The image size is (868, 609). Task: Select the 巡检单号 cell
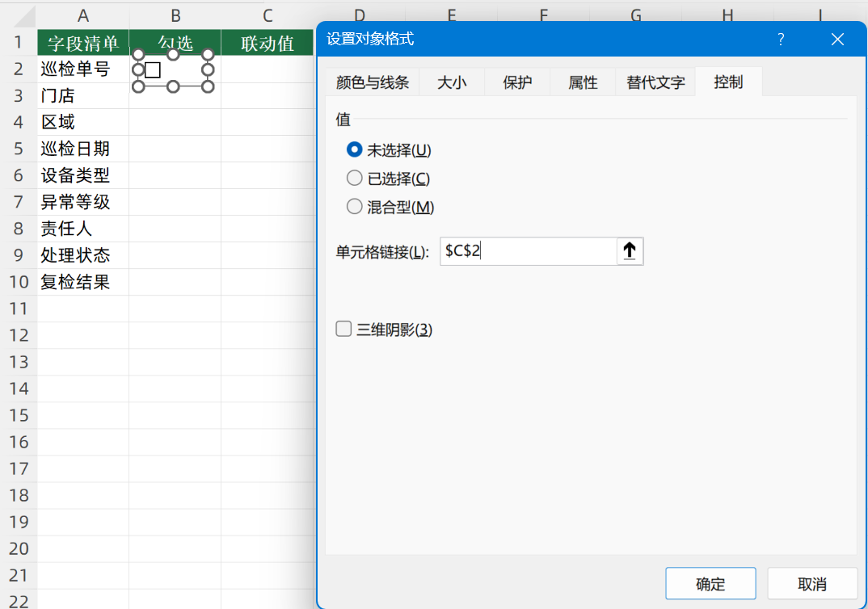pos(83,69)
